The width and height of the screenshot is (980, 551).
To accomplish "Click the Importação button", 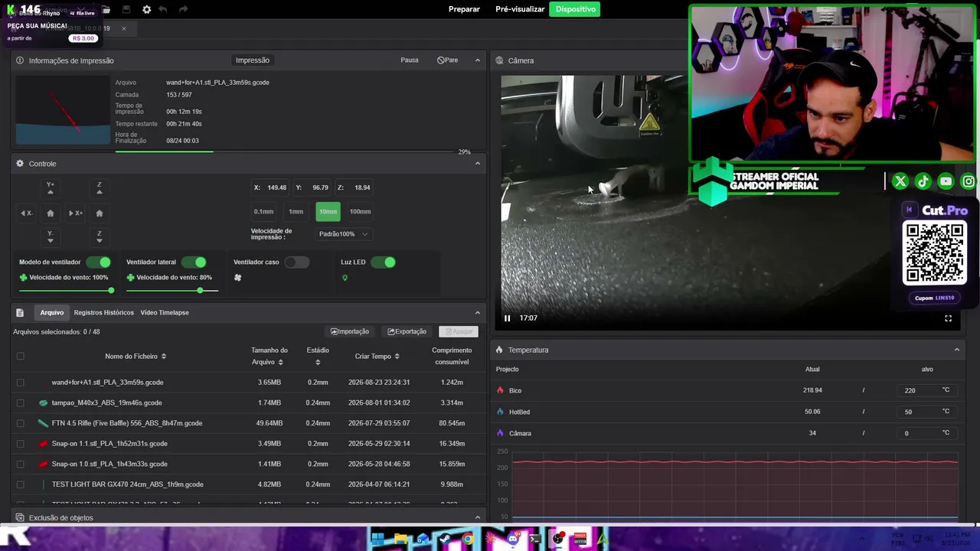I will coord(350,331).
